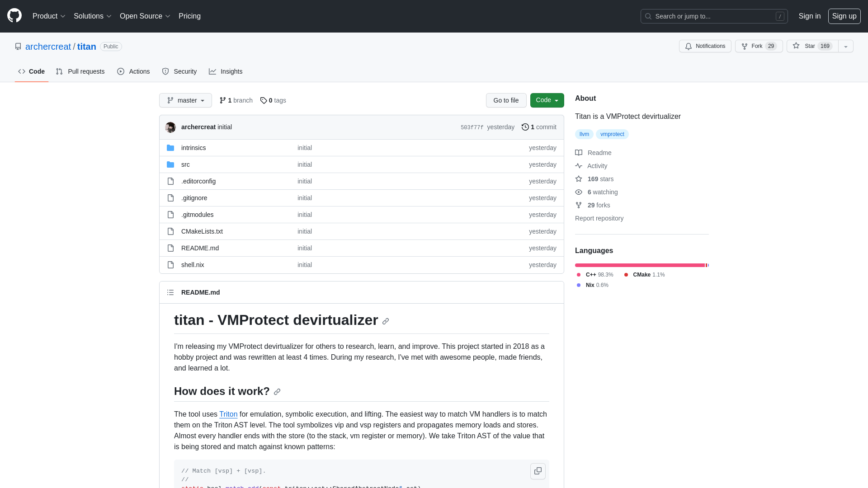Expand the Solutions menu
The image size is (868, 488).
(x=93, y=16)
